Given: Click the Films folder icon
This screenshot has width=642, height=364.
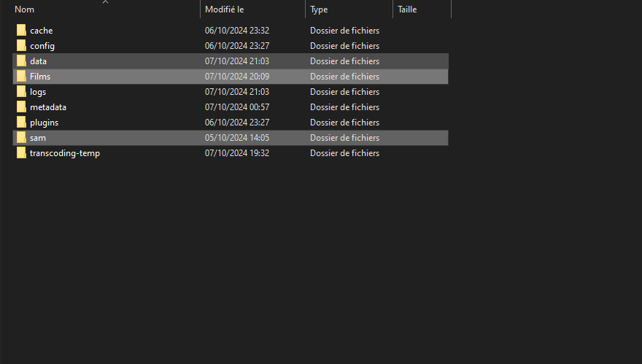Looking at the screenshot, I should coord(21,76).
